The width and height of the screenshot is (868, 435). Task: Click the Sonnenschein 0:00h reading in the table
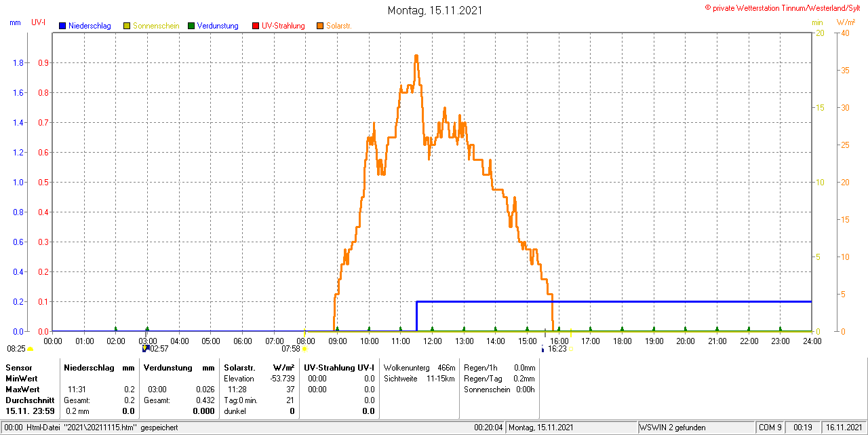pos(499,390)
